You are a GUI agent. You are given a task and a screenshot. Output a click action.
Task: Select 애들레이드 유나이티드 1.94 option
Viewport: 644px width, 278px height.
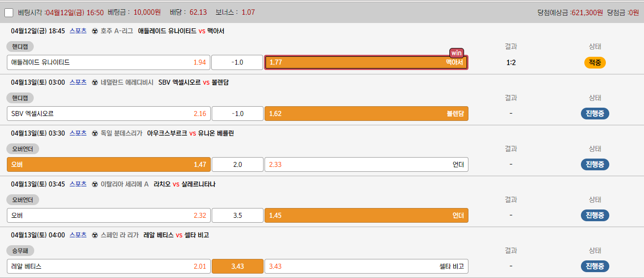pos(109,63)
